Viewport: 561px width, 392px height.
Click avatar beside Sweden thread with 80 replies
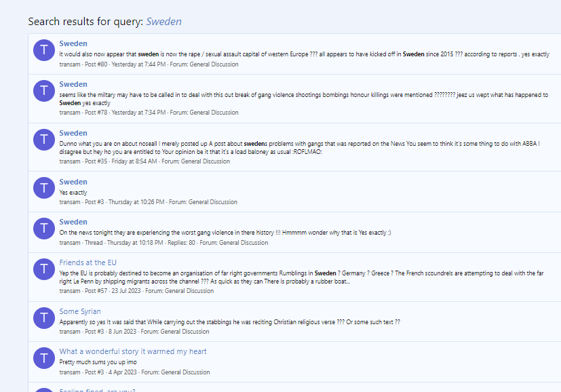pos(44,229)
